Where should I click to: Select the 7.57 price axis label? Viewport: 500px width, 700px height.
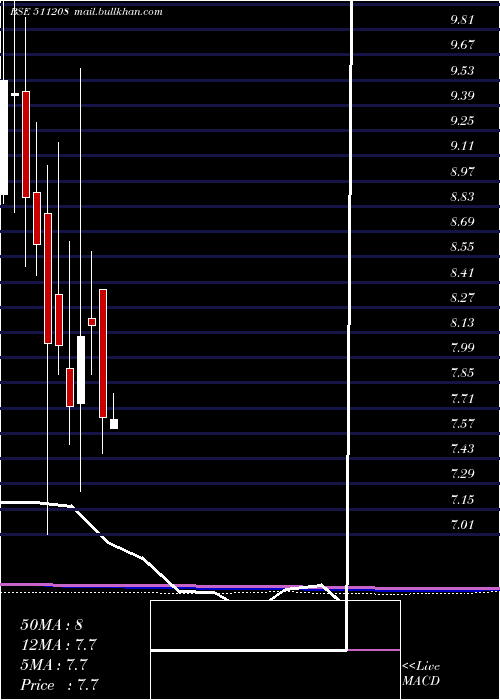[x=462, y=424]
